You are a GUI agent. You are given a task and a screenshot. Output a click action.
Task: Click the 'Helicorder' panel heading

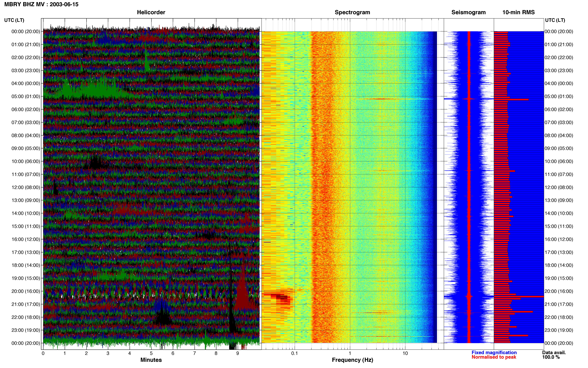coord(151,12)
